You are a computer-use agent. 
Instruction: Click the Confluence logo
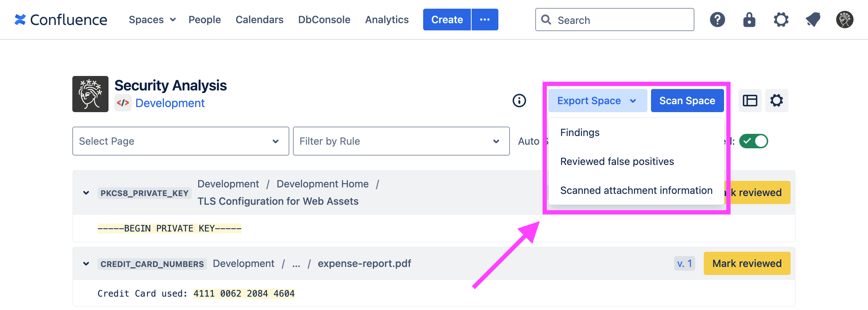coord(61,20)
